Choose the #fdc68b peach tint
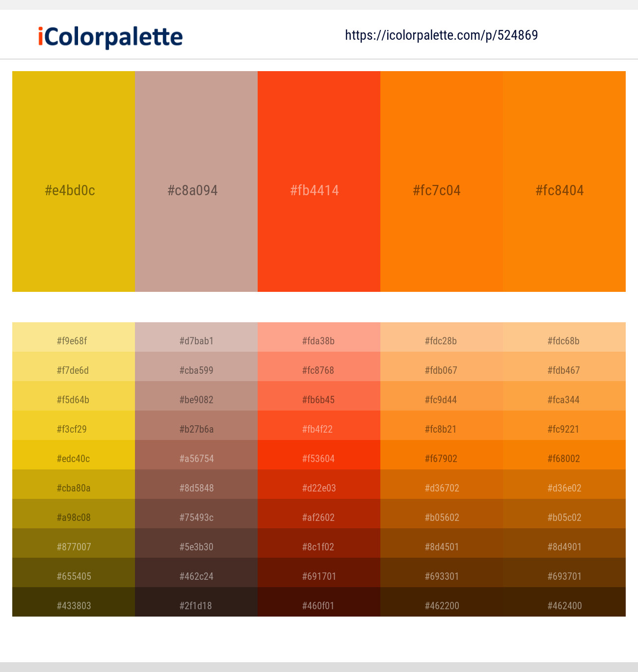Image resolution: width=638 pixels, height=672 pixels. [564, 337]
